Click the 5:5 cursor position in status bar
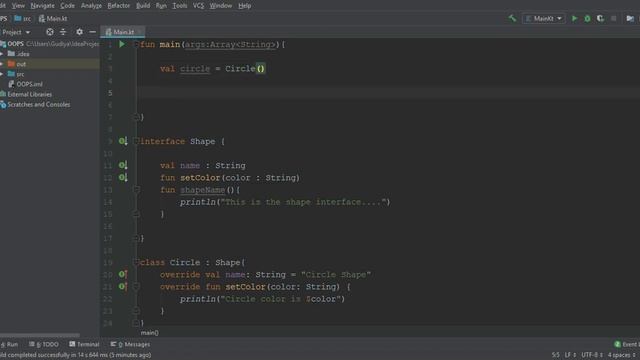The image size is (640, 360). coord(556,355)
